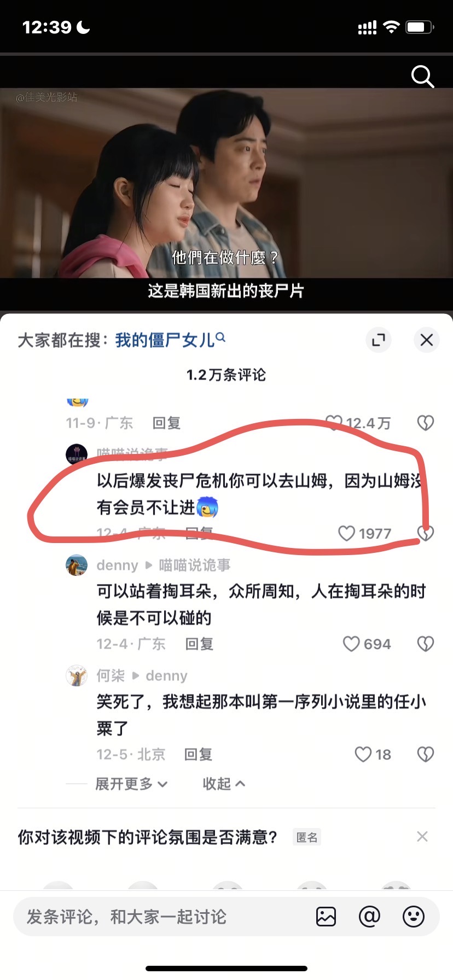453x980 pixels.
Task: Like 何柒's comment with 18 likes
Action: (x=373, y=755)
